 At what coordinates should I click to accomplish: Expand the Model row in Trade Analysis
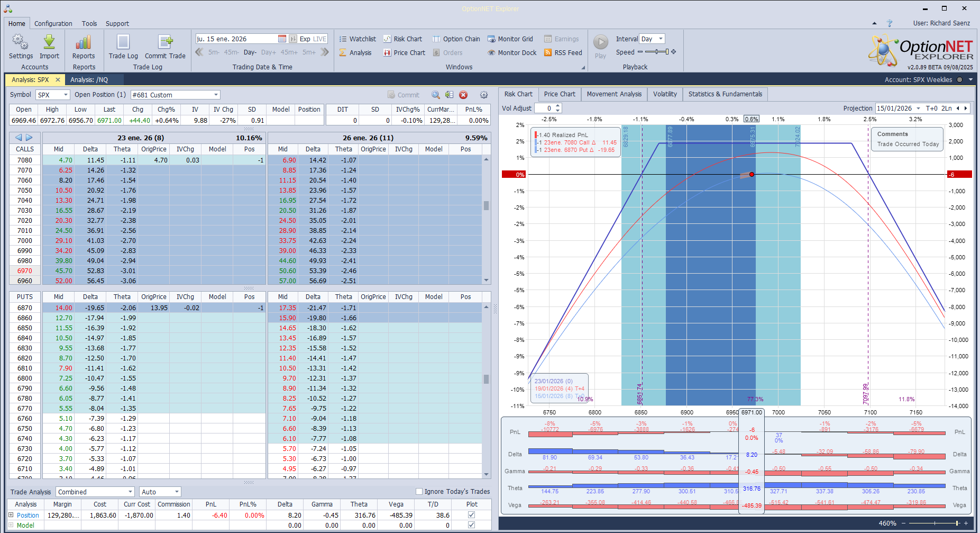[x=11, y=525]
